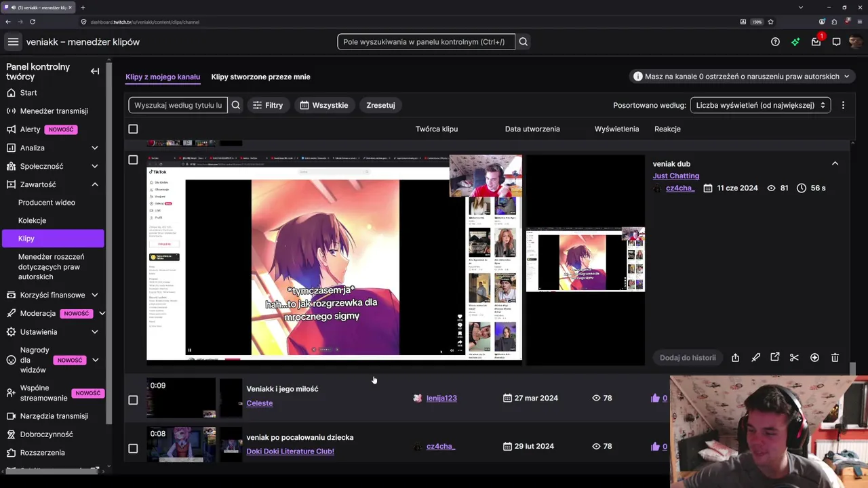Click the Zresetuj button
The image size is (868, 488).
coord(380,105)
